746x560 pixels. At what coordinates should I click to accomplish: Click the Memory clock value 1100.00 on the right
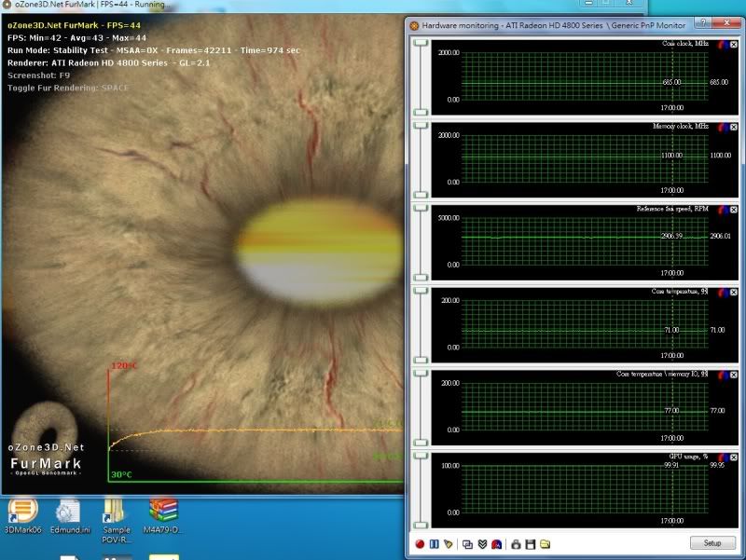(x=720, y=155)
